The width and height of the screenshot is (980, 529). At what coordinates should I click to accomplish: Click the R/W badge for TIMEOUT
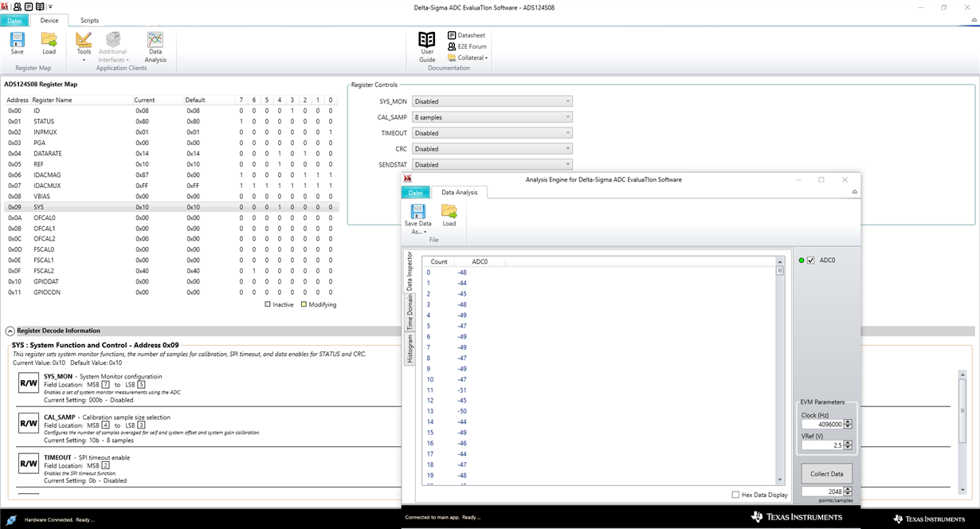28,464
